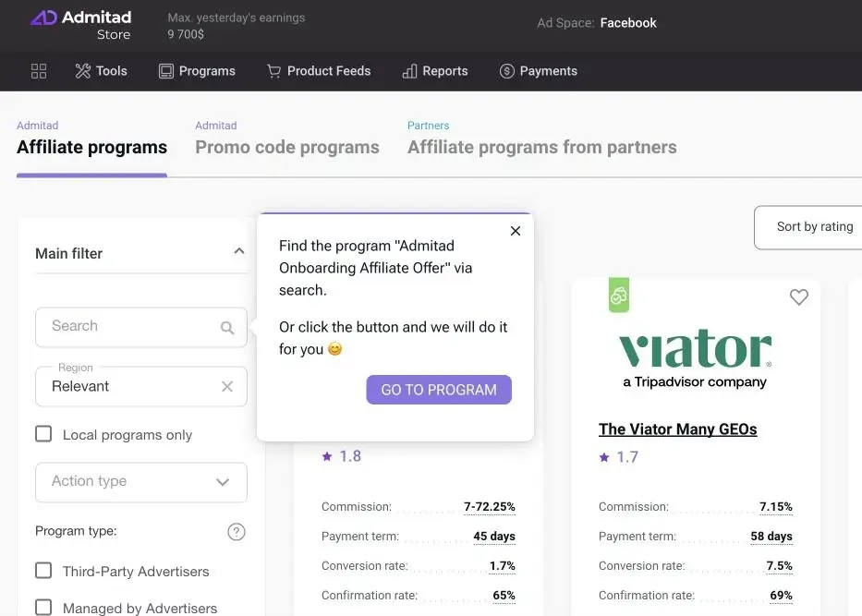Check Third-Party Advertisers option
Viewport: 862px width, 616px height.
(x=43, y=571)
